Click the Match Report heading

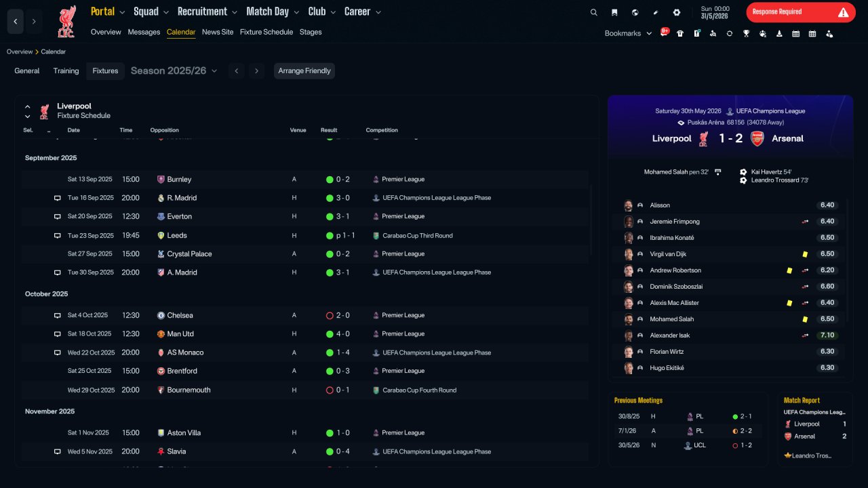[802, 401]
